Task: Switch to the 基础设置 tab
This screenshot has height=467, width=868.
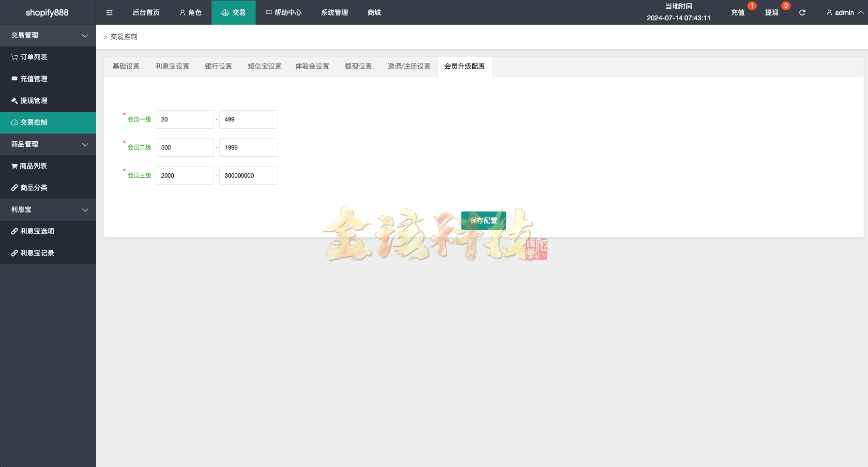Action: coord(126,66)
